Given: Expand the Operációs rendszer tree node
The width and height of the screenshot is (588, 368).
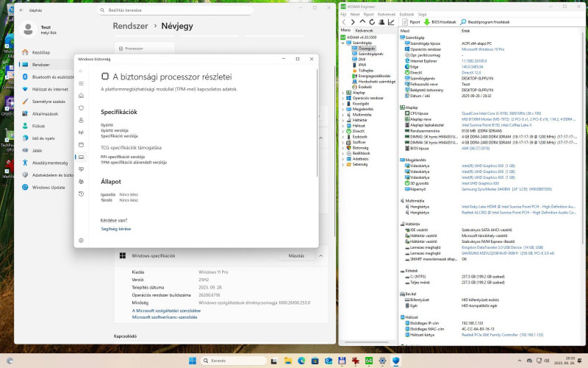Looking at the screenshot, I should 343,98.
